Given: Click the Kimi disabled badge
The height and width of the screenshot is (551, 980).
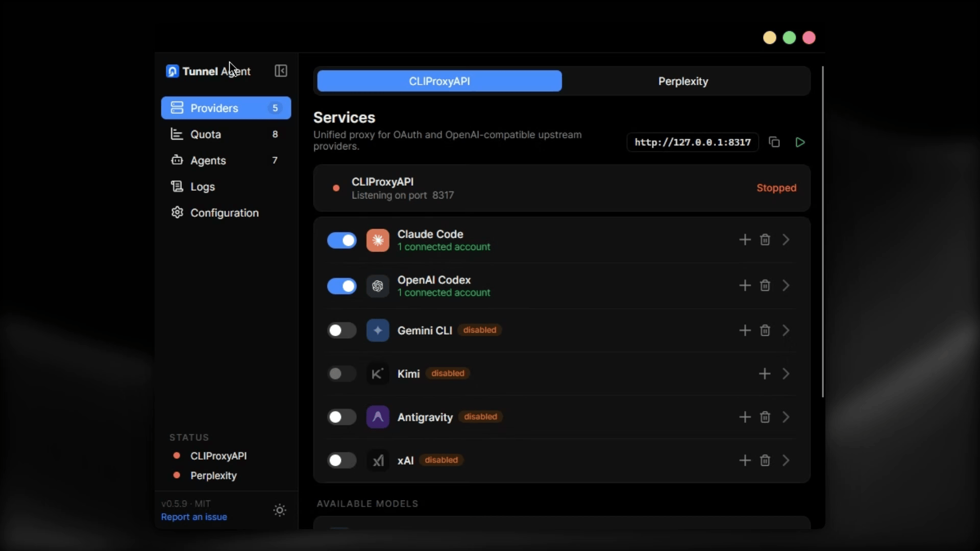Looking at the screenshot, I should tap(448, 373).
